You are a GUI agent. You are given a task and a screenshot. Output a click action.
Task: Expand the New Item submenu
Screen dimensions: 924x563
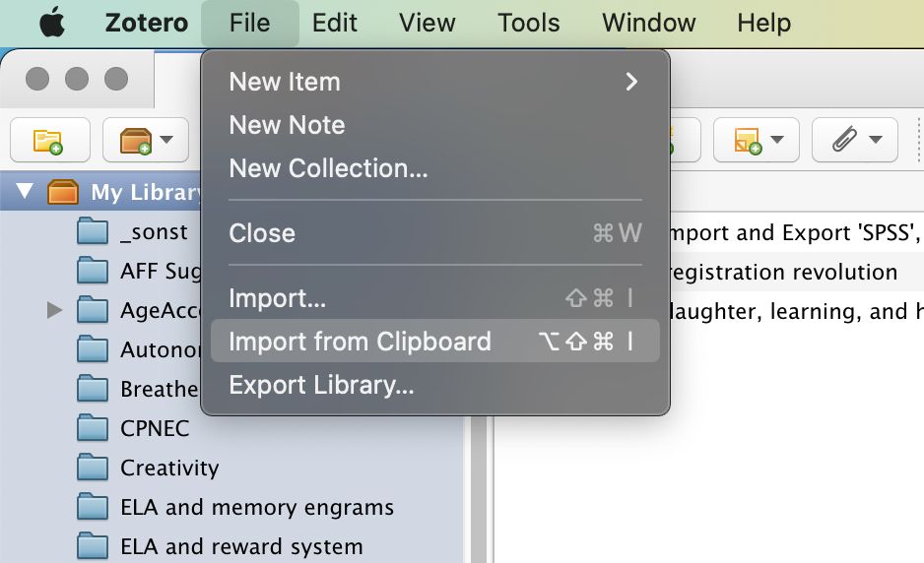point(434,82)
